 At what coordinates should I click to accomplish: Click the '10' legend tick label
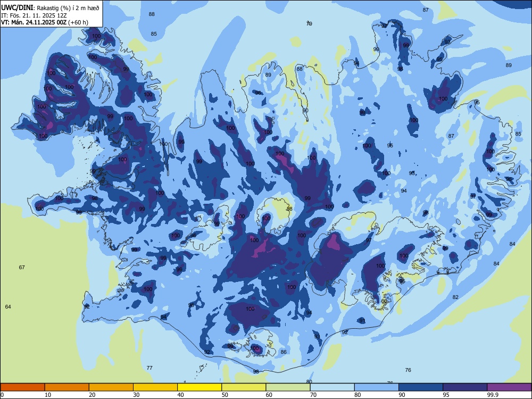click(48, 395)
